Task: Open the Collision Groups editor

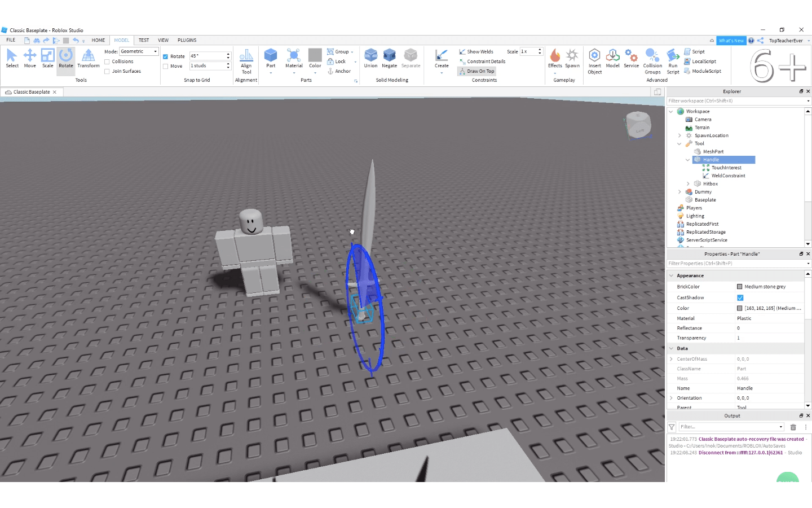Action: coord(652,62)
